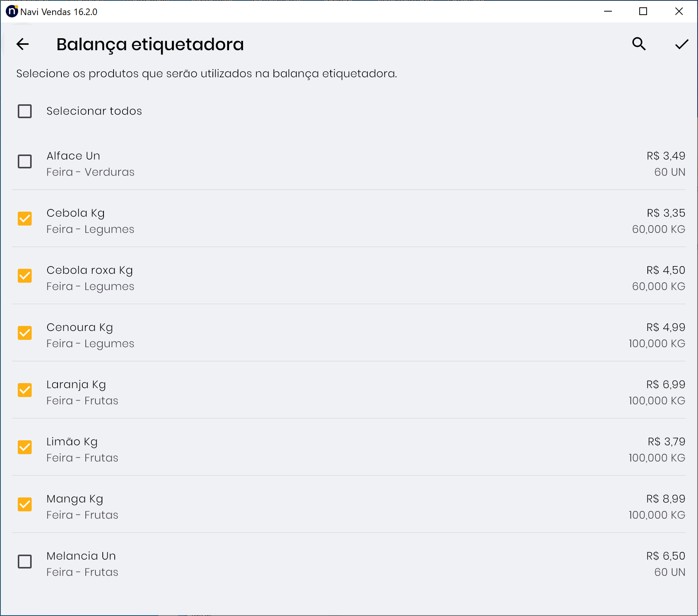Deselect the Cebola roxa Kg checkbox
Screen dimensions: 698x616
point(25,276)
